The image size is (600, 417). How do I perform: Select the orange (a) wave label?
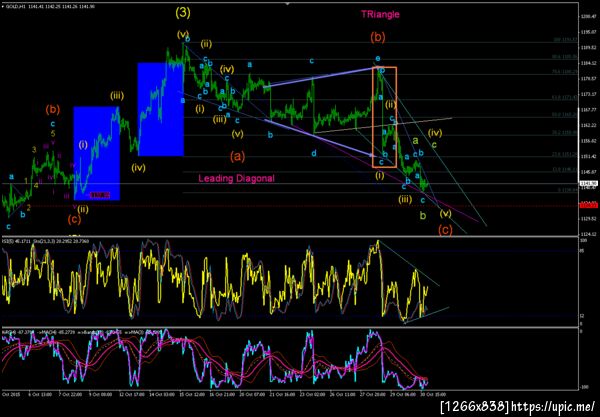pos(238,156)
